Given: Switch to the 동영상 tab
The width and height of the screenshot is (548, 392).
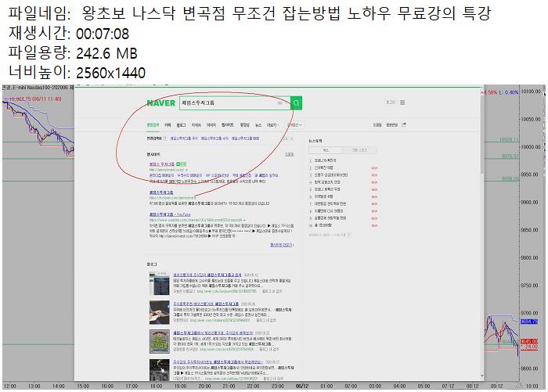Looking at the screenshot, I should coord(244,124).
